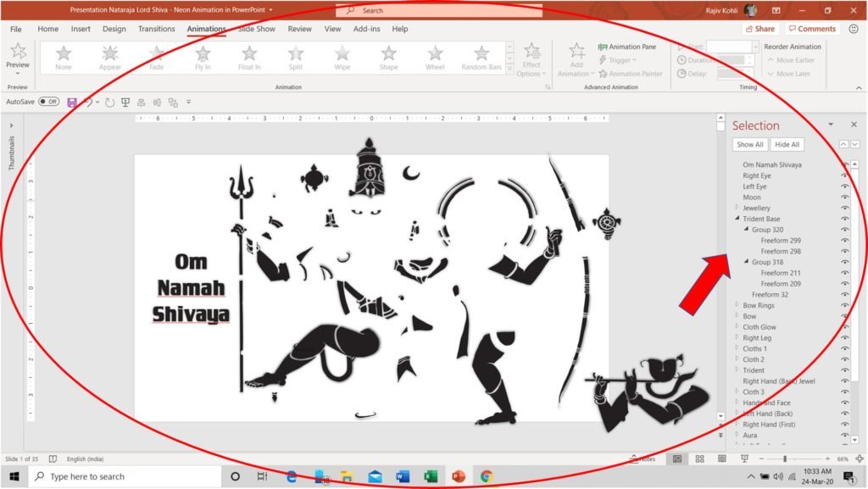Click the Preview animation star icon
The height and width of the screenshot is (489, 868).
(x=19, y=52)
